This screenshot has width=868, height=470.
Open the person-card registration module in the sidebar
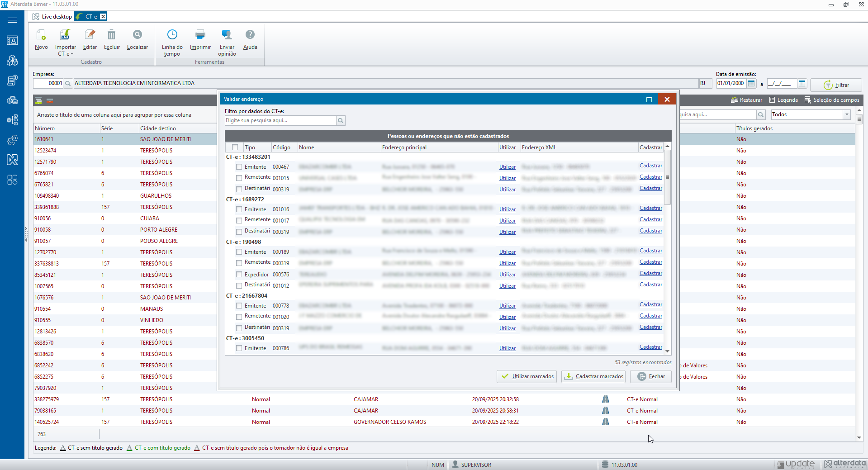[12, 41]
